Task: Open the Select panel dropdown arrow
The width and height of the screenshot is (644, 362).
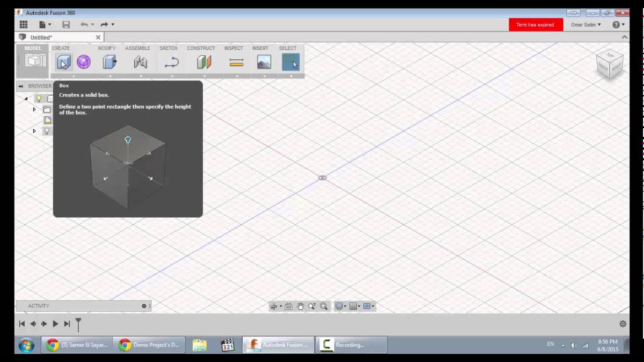Action: pyautogui.click(x=291, y=76)
